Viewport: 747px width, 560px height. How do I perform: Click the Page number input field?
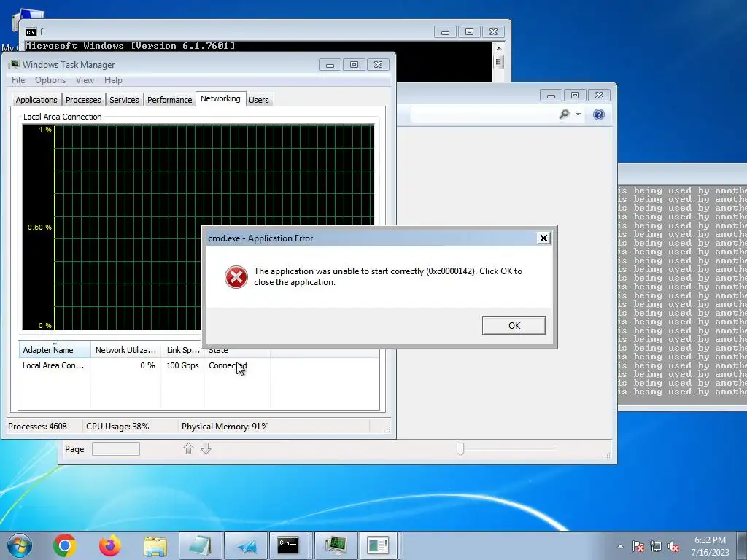tap(116, 448)
